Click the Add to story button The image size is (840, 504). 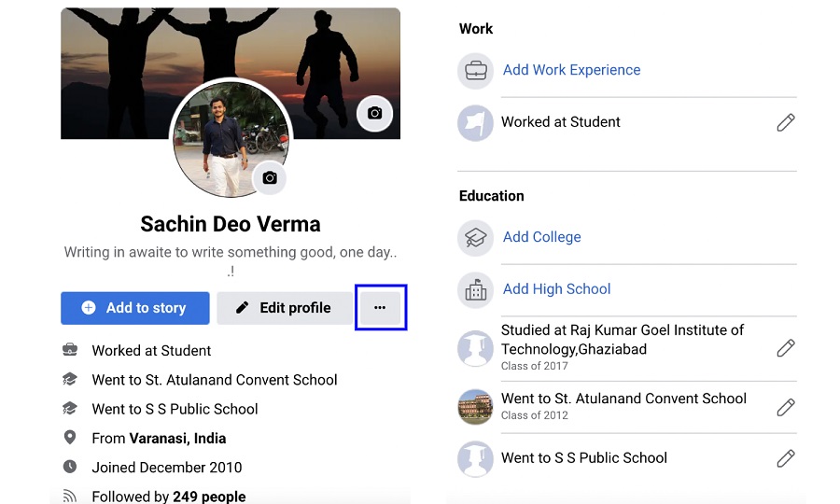135,308
